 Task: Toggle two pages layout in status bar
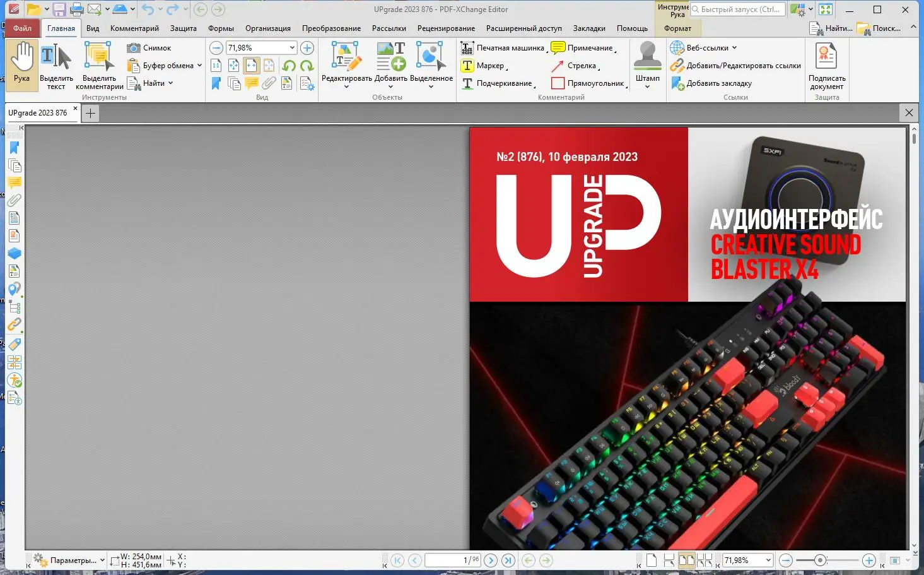pyautogui.click(x=687, y=560)
